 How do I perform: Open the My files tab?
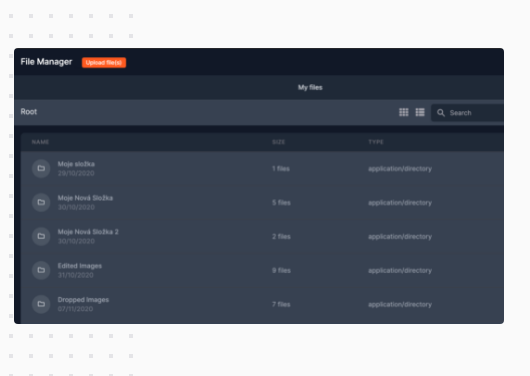pos(310,88)
